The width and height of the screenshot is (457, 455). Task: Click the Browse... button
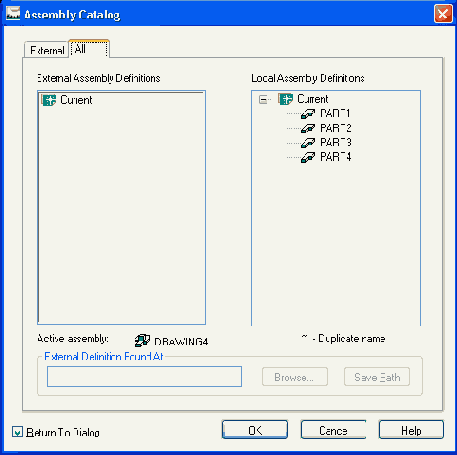[295, 377]
